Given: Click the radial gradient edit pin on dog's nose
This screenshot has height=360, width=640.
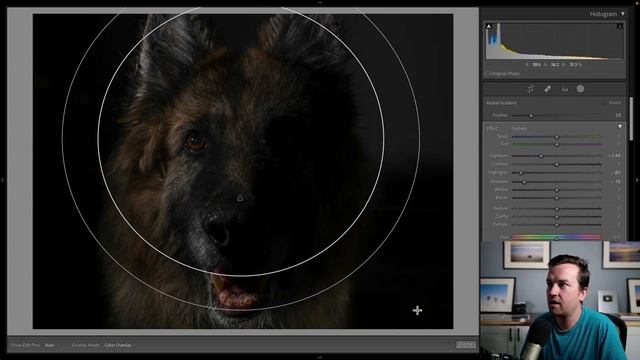Looking at the screenshot, I should point(240,198).
